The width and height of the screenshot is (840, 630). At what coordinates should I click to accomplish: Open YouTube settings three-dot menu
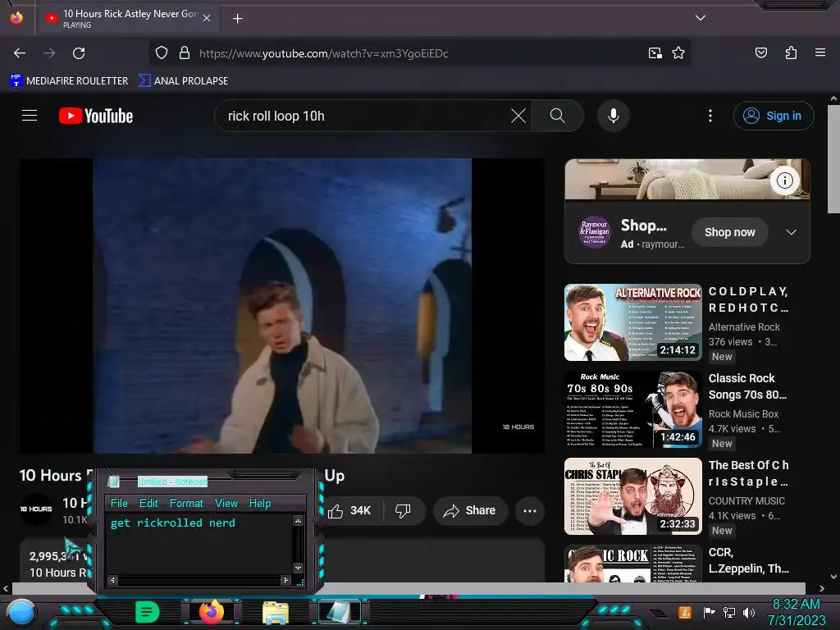710,116
